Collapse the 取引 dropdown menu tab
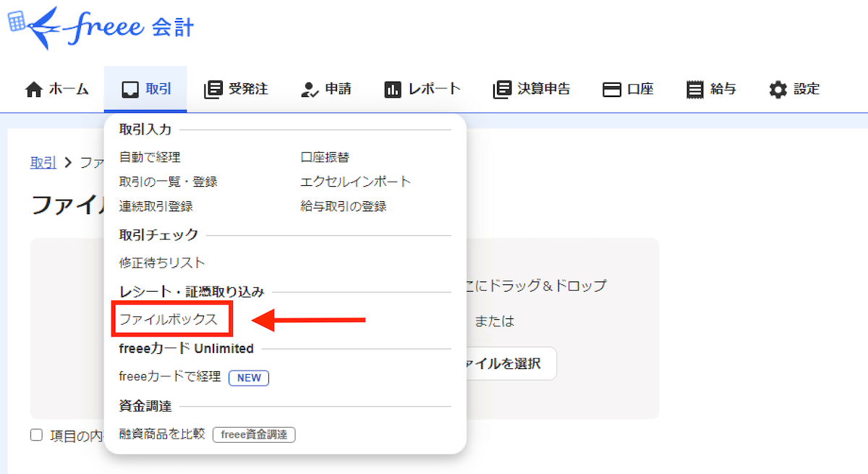This screenshot has width=868, height=474. pyautogui.click(x=145, y=90)
